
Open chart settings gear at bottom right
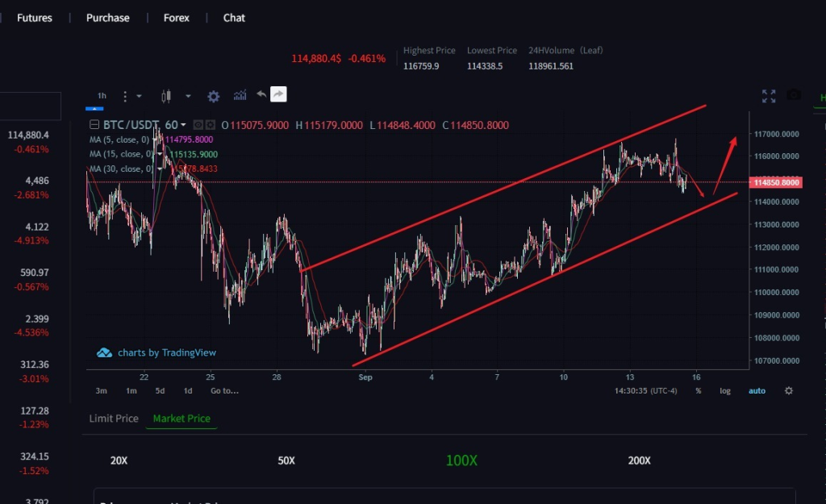788,390
